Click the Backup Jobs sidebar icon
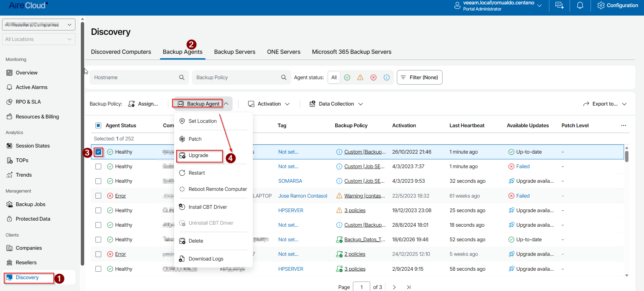The image size is (644, 291). point(9,204)
